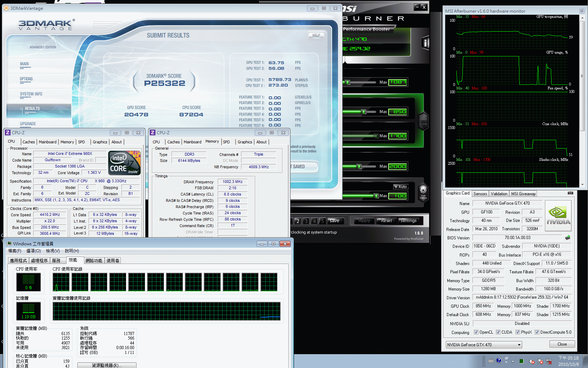Image resolution: width=588 pixels, height=368 pixels.
Task: Click the memory clock 2000 slider handle
Action: [359, 166]
